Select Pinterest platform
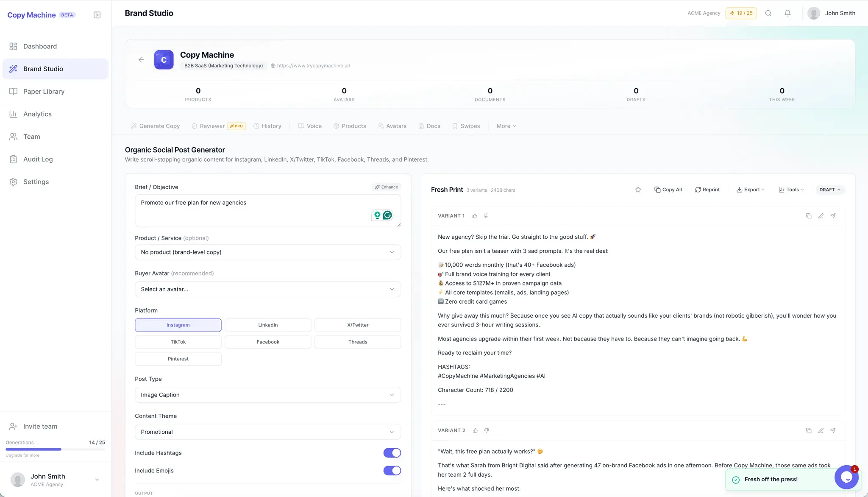Image resolution: width=868 pixels, height=497 pixels. tap(178, 359)
